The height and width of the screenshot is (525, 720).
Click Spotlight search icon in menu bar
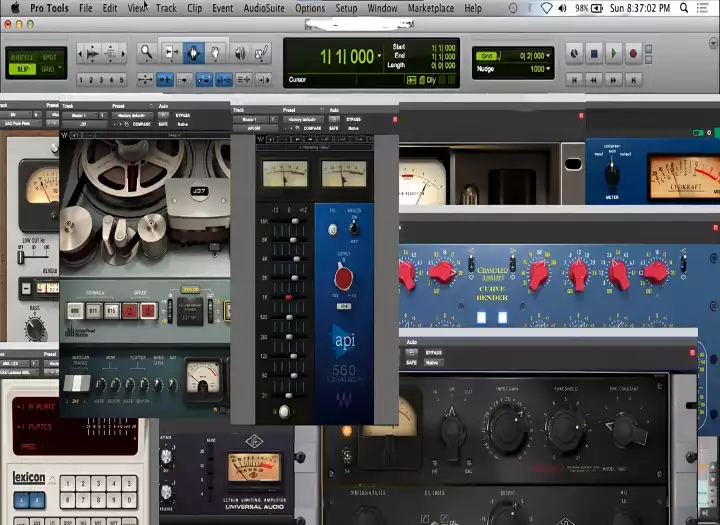684,8
